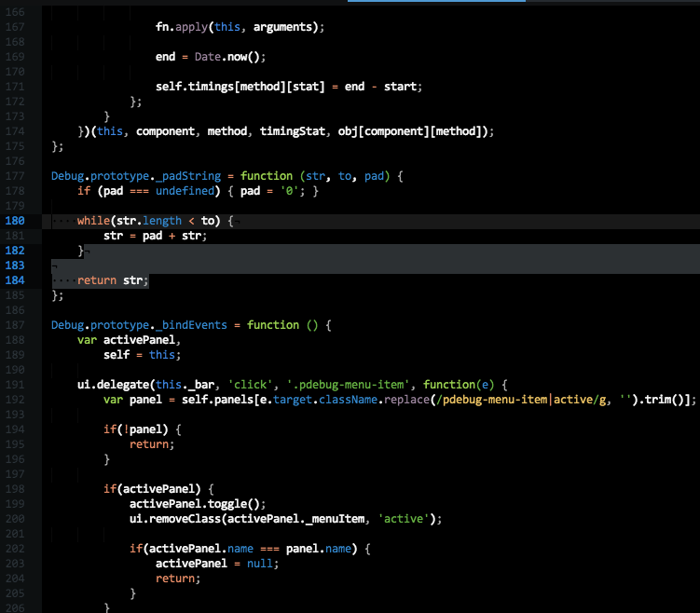
Task: Click 'if(activePanel)' on line 198
Action: 152,489
